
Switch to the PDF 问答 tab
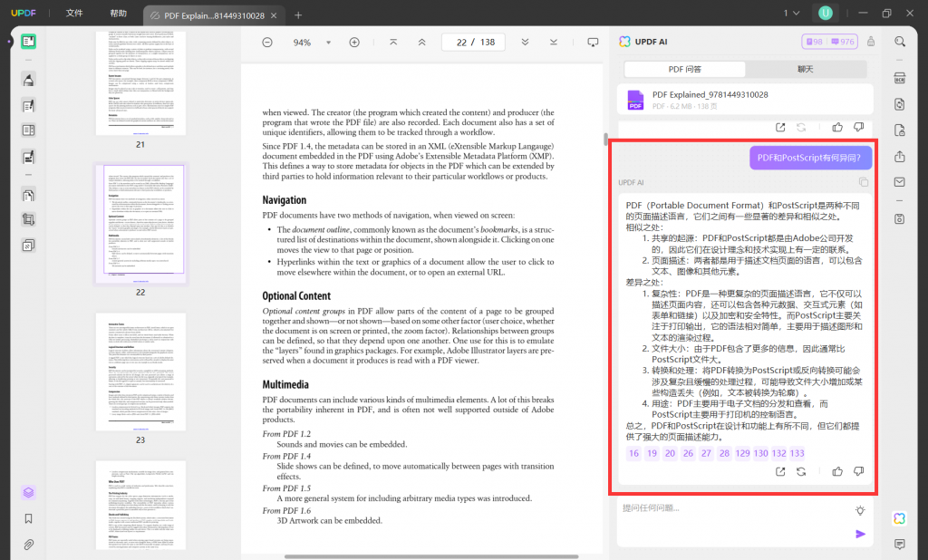coord(685,69)
